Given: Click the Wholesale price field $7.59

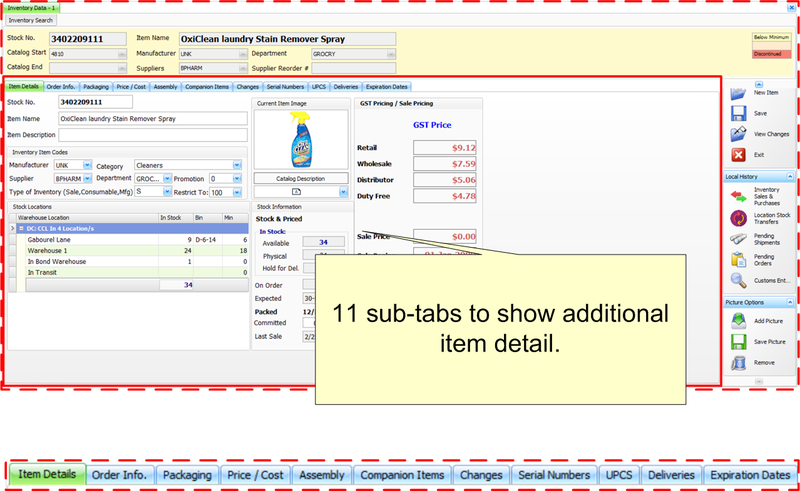Looking at the screenshot, I should tap(445, 164).
